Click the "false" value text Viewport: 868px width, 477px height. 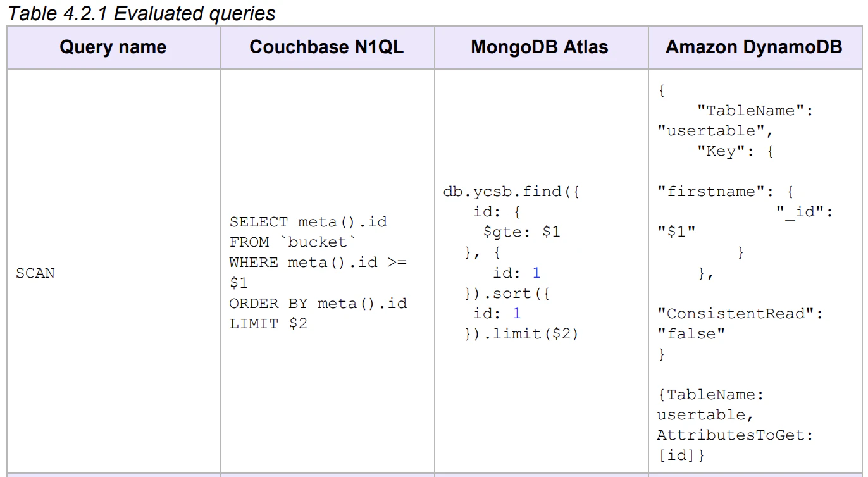point(691,334)
